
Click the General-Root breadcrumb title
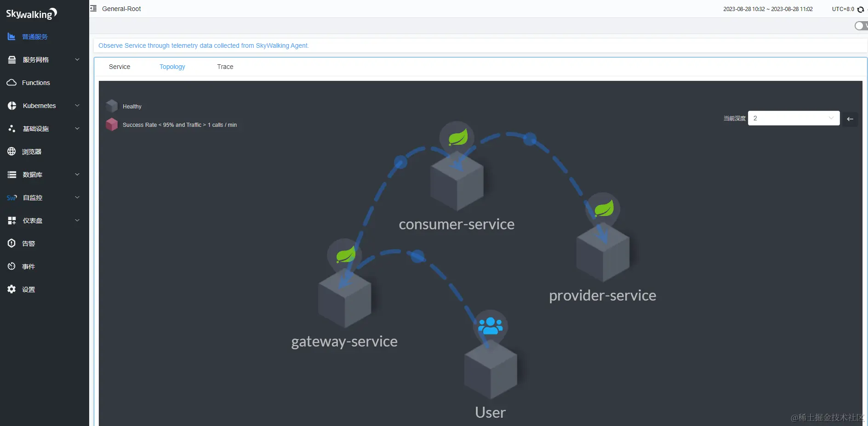point(121,9)
